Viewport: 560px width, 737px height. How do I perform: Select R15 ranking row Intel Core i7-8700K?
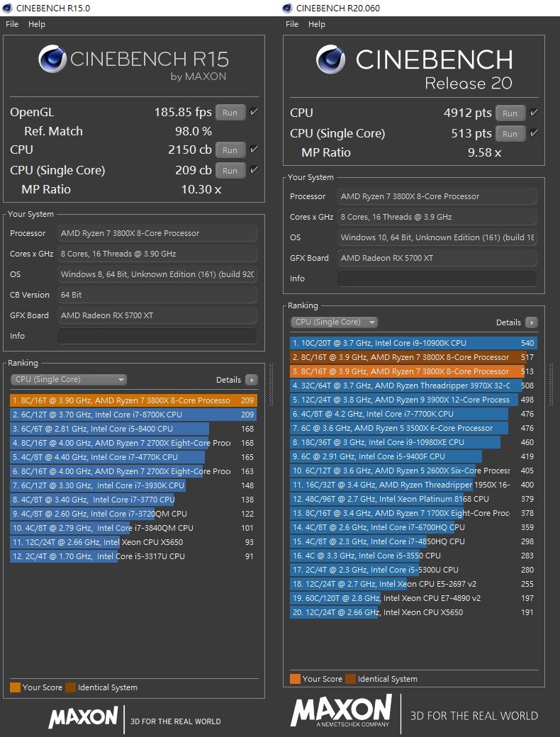click(133, 415)
